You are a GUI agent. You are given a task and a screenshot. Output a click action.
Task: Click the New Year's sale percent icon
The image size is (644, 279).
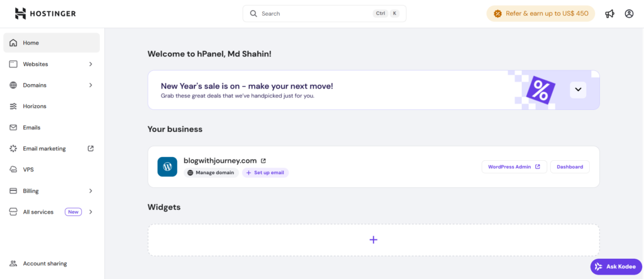(540, 90)
